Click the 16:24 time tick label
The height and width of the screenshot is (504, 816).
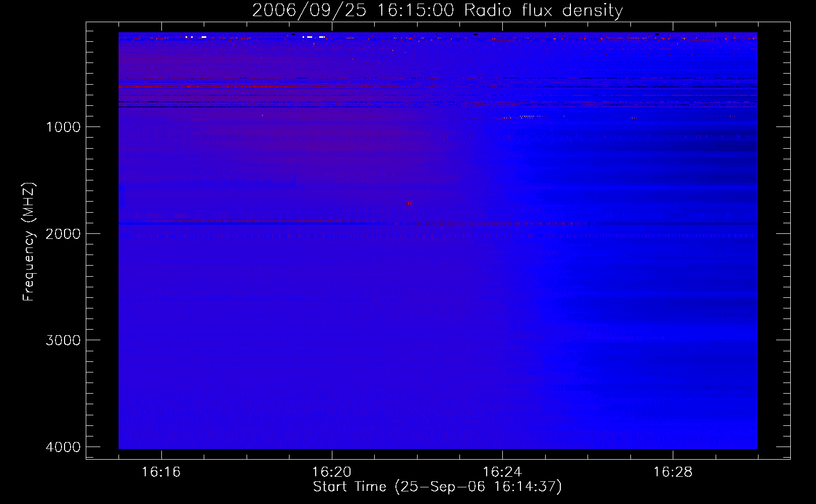point(502,472)
